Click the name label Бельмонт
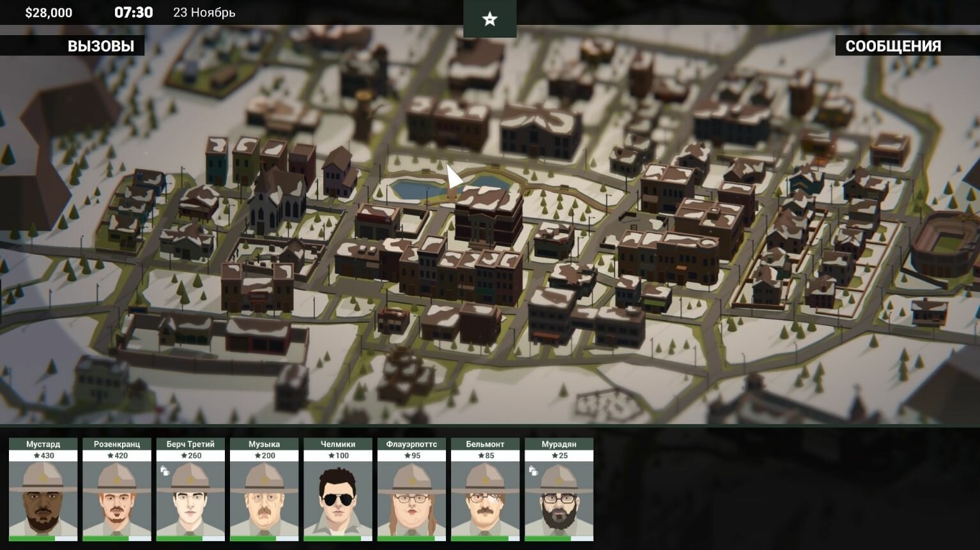 tap(485, 444)
